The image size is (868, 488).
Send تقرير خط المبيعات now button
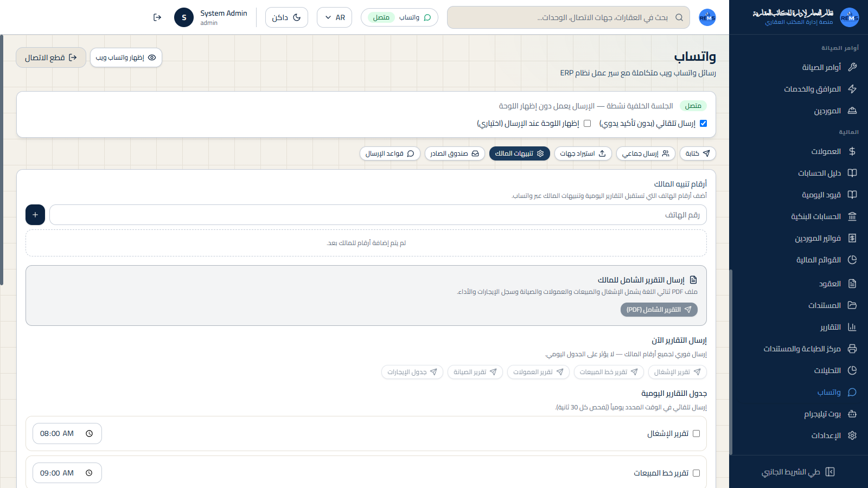pyautogui.click(x=609, y=372)
